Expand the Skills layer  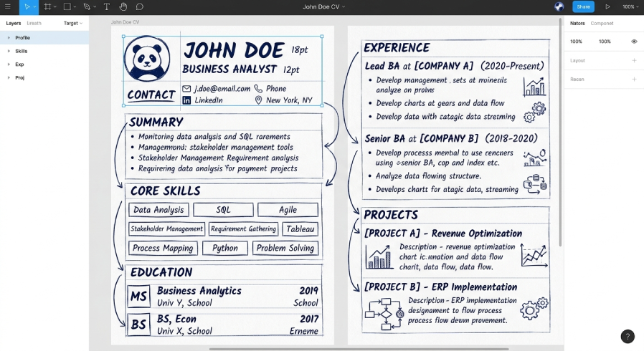pyautogui.click(x=9, y=52)
